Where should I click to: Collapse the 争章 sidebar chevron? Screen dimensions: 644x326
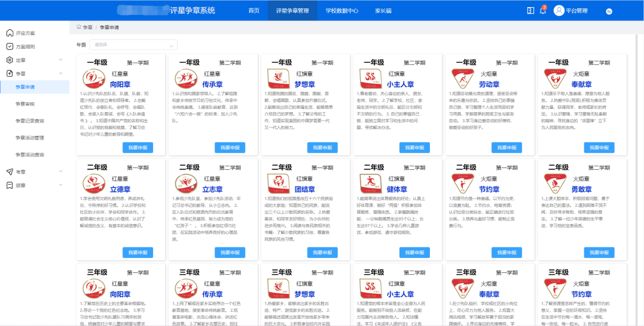pos(61,73)
